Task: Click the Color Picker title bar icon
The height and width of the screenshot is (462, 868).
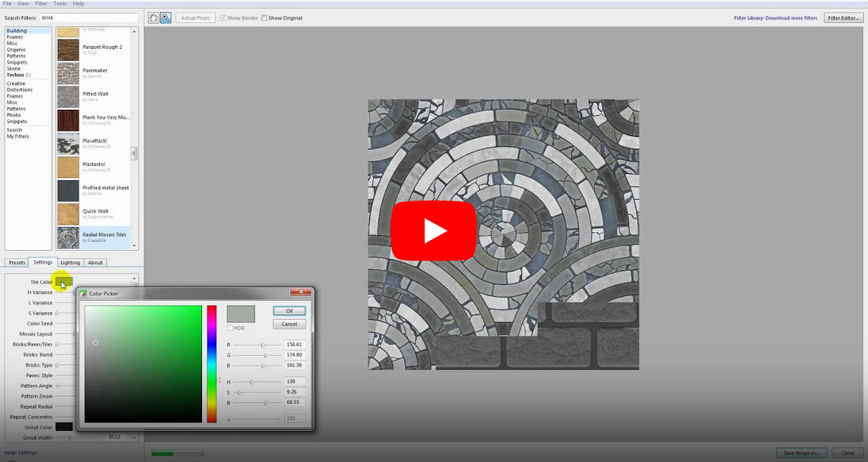Action: pos(83,293)
